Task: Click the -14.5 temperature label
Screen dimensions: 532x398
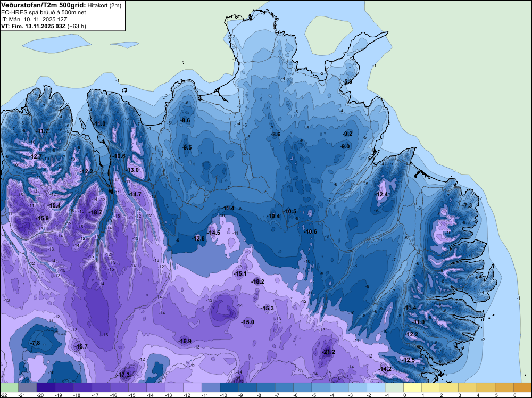Action: click(214, 233)
